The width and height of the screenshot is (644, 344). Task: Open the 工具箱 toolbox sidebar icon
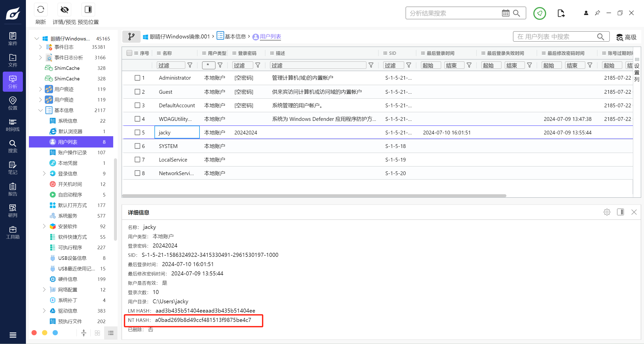tap(13, 233)
